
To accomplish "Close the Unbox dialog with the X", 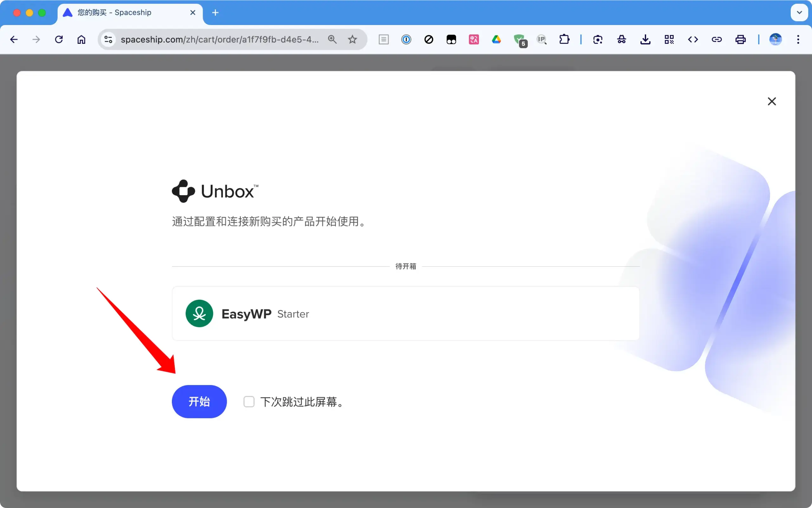I will tap(772, 101).
